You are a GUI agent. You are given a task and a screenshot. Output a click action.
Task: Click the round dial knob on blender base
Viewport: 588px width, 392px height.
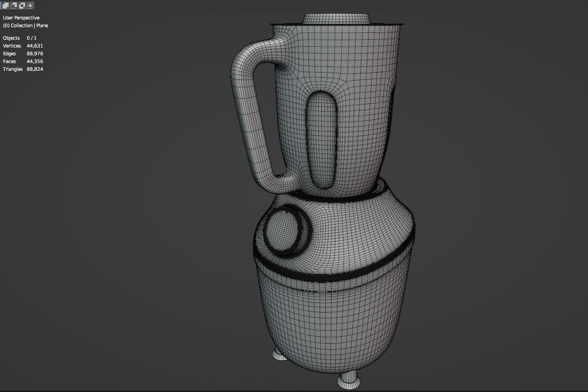click(283, 231)
